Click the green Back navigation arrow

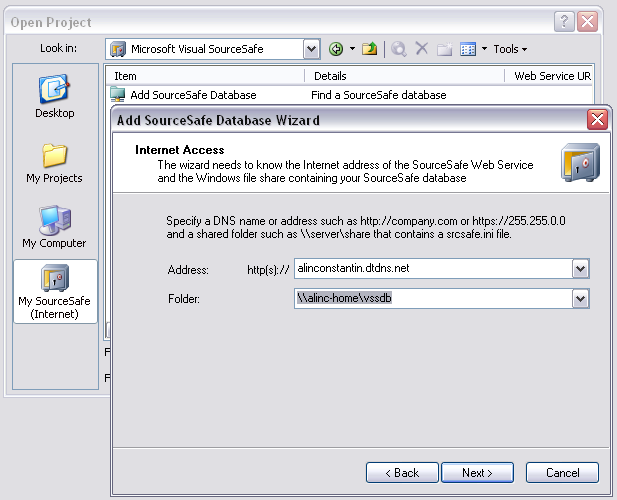336,49
